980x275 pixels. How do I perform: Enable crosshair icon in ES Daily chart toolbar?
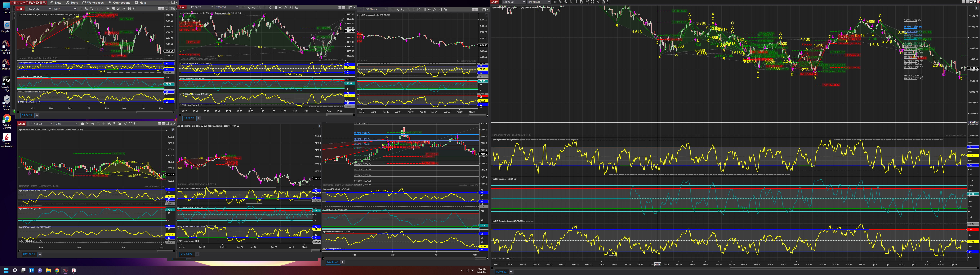102,9
